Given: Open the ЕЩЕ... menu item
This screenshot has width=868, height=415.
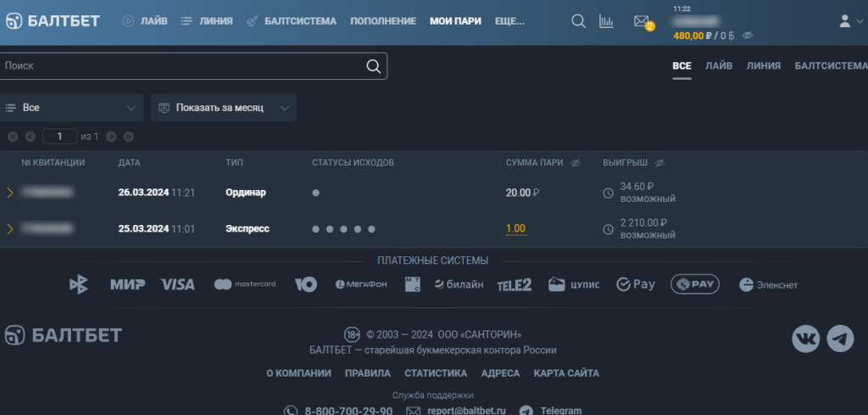Looking at the screenshot, I should coord(509,21).
